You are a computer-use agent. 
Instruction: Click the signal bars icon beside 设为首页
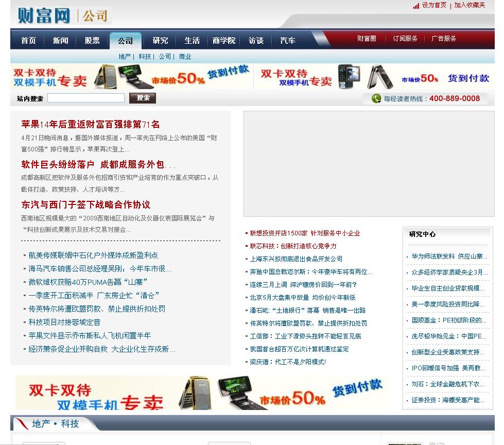pos(416,6)
